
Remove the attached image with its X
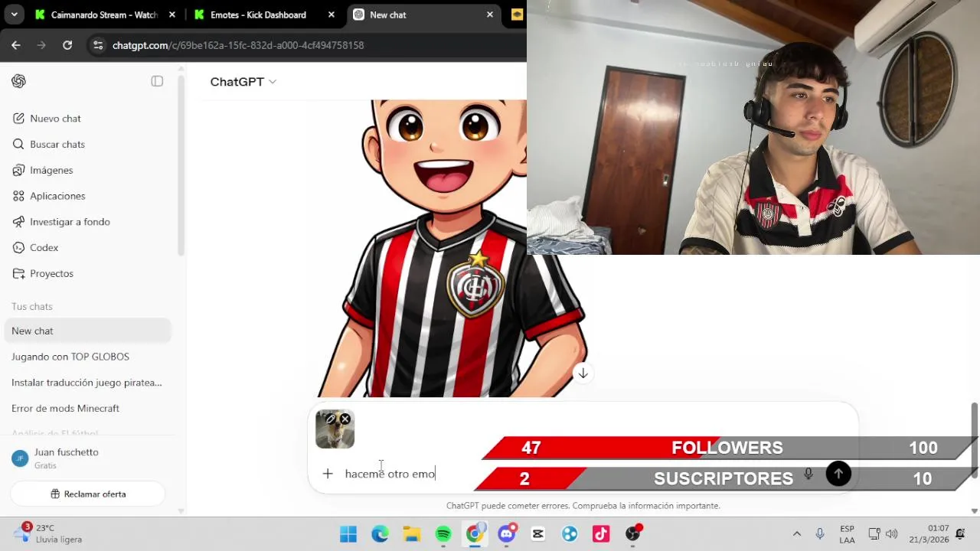coord(345,419)
